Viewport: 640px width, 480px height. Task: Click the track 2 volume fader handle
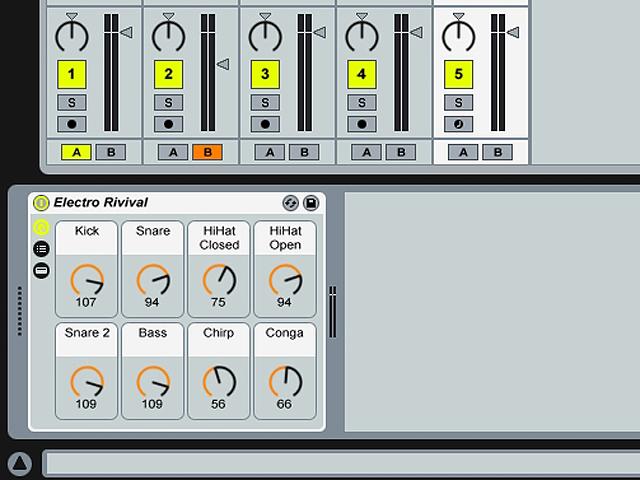[223, 64]
